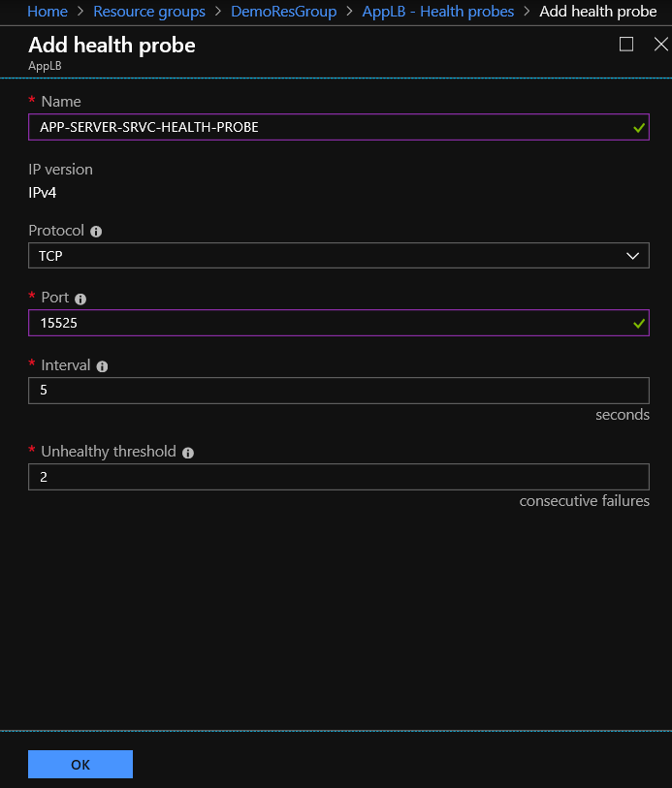Open Resource groups breadcrumb link
672x788 pixels.
(x=149, y=11)
